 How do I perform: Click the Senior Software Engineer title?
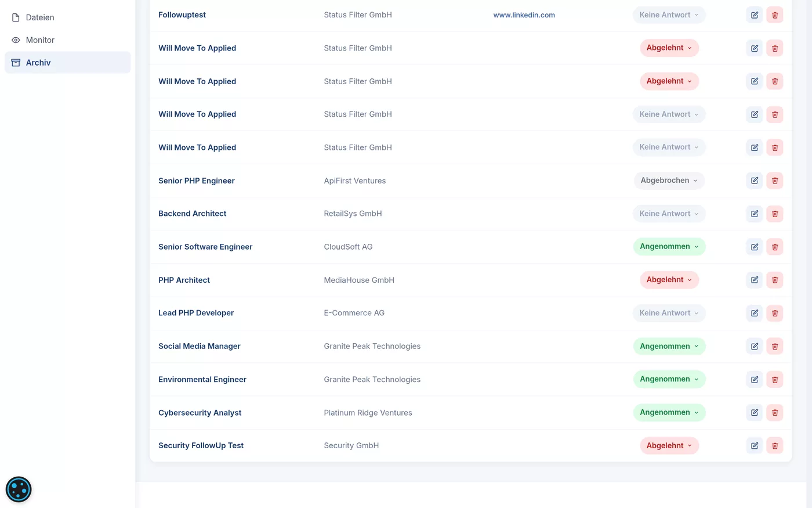(205, 247)
